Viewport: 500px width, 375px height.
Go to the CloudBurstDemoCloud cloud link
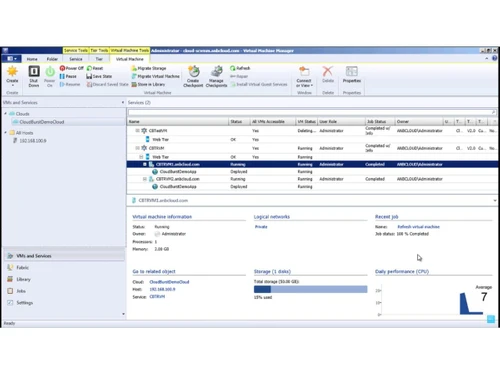(169, 282)
